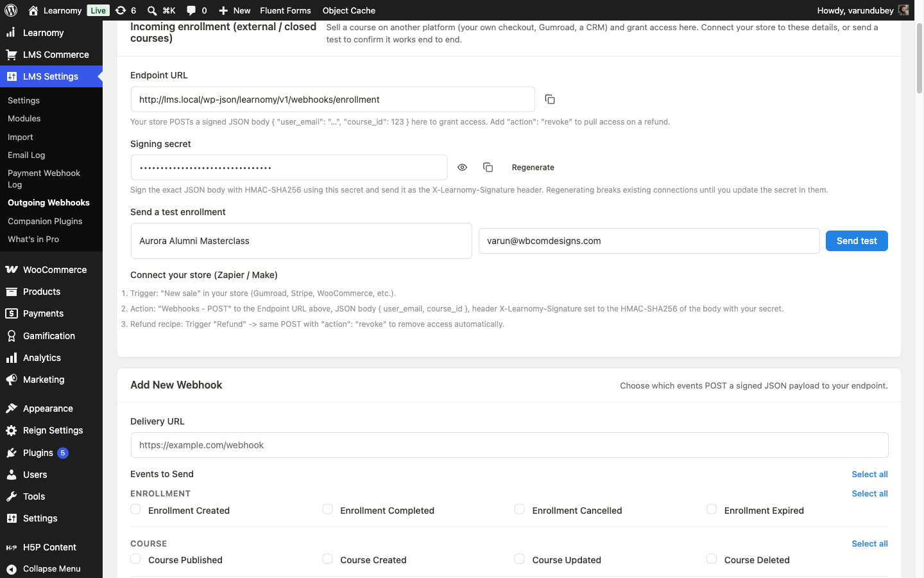Click the Endpoint URL field
The height and width of the screenshot is (578, 924).
[x=333, y=100]
